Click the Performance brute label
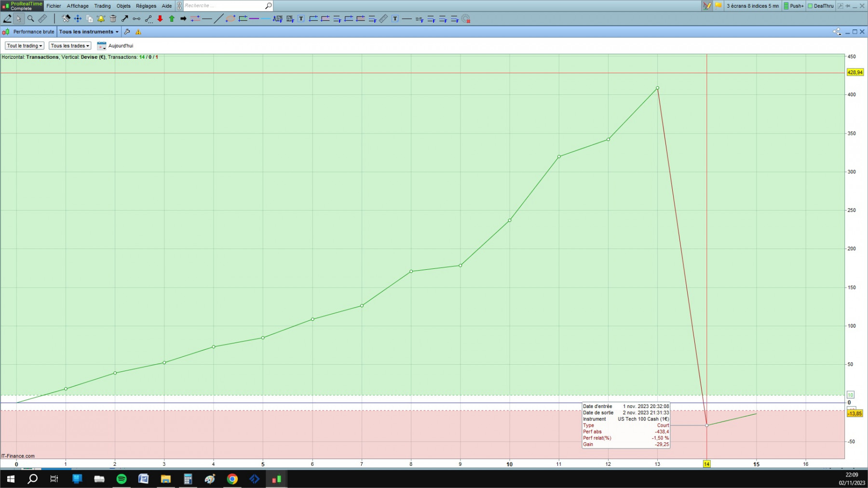 (34, 32)
